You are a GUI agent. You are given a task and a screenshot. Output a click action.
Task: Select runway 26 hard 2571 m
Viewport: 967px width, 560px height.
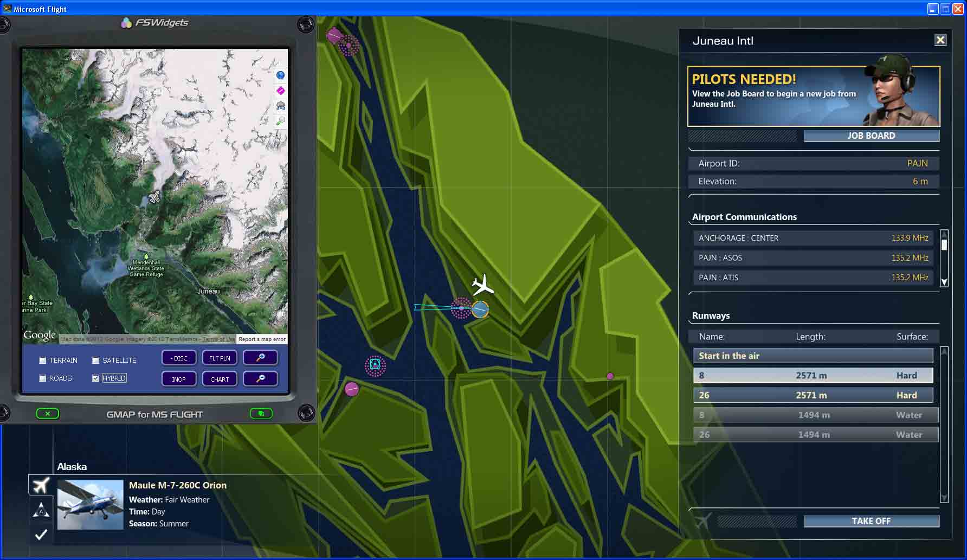tap(813, 395)
